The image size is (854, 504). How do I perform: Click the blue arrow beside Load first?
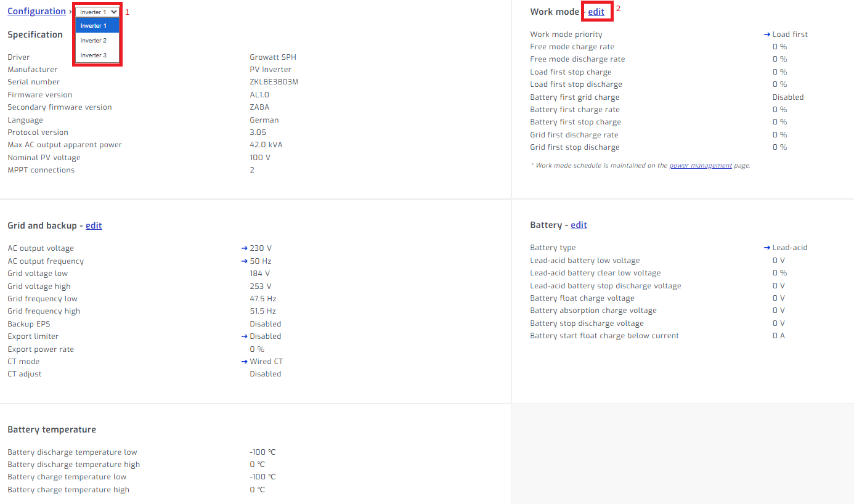point(767,35)
